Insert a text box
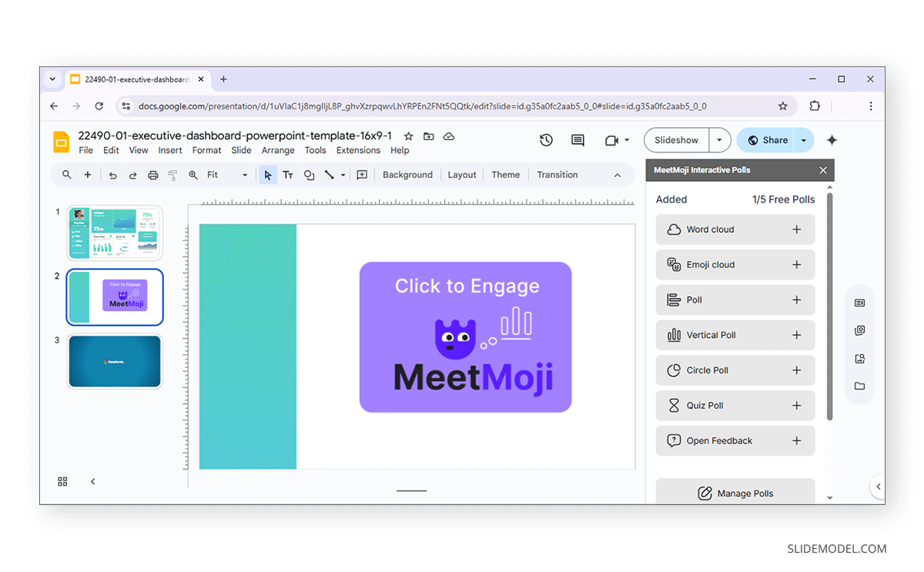This screenshot has width=924, height=572. 288,175
